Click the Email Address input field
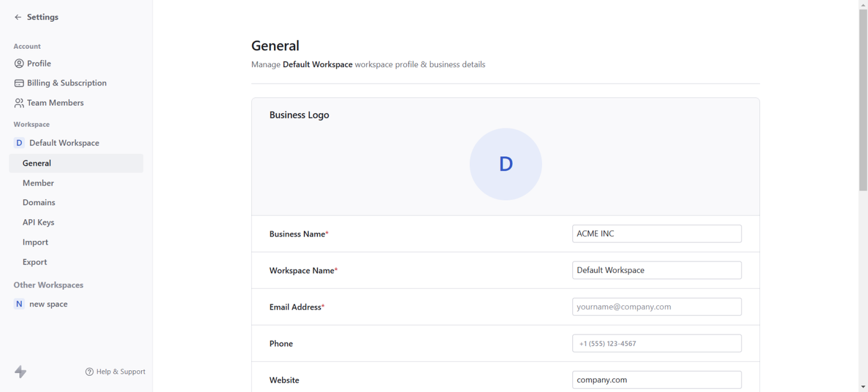 [x=657, y=307]
